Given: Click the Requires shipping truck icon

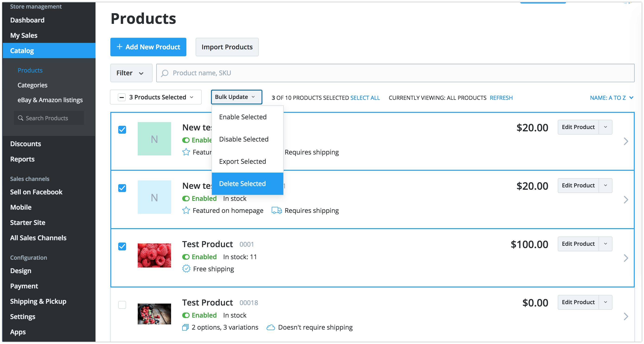Looking at the screenshot, I should coord(277,211).
